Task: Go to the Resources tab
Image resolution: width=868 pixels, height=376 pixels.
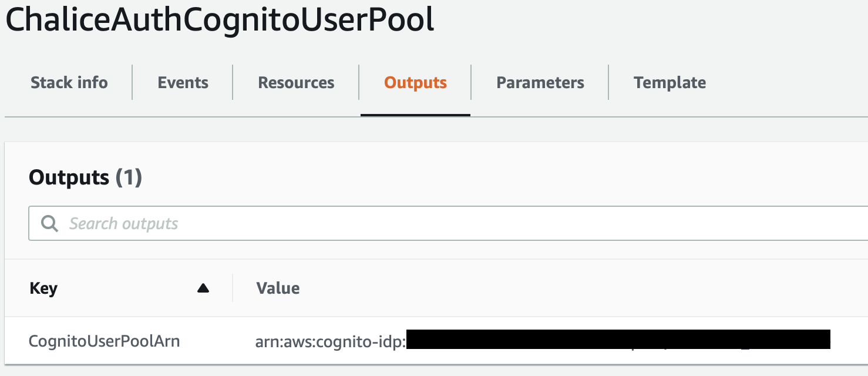Action: tap(296, 83)
